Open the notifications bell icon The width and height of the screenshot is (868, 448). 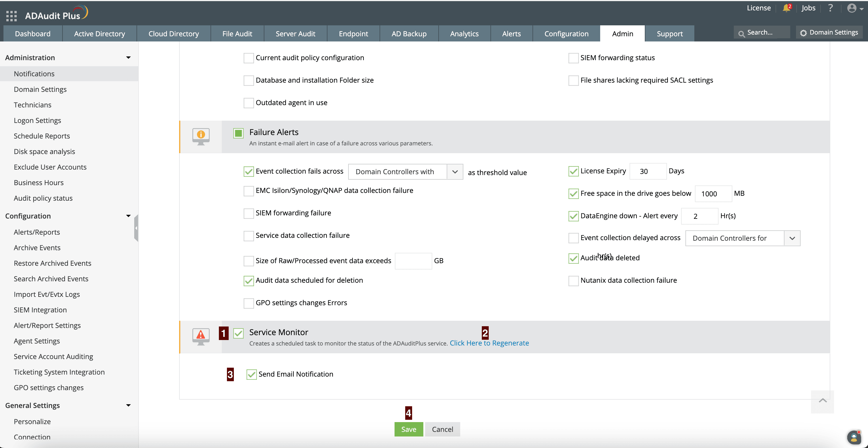click(x=786, y=8)
